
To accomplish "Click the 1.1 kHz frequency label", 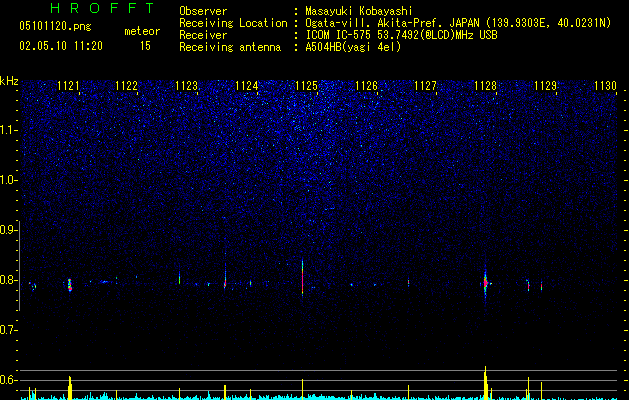I will point(8,130).
